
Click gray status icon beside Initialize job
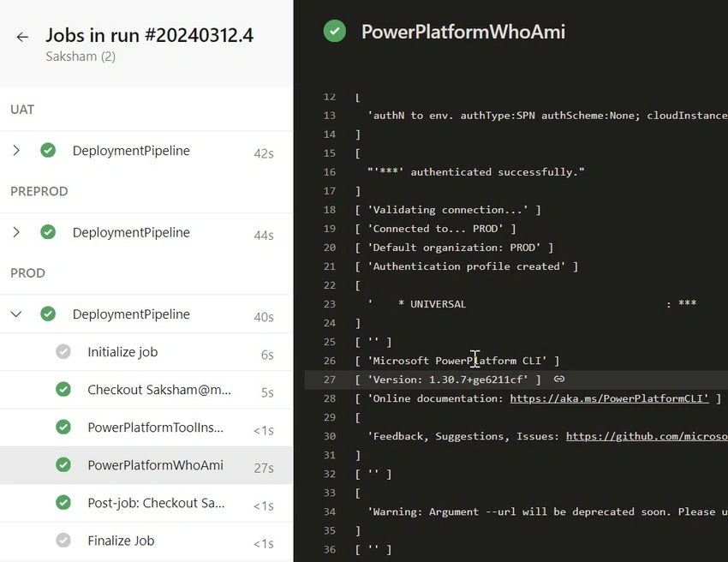click(x=63, y=351)
